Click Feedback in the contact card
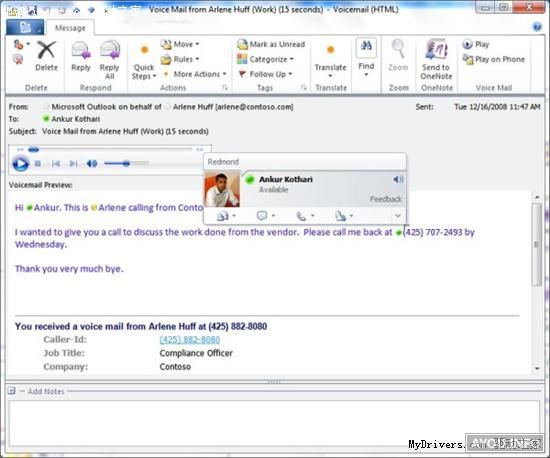 385,199
